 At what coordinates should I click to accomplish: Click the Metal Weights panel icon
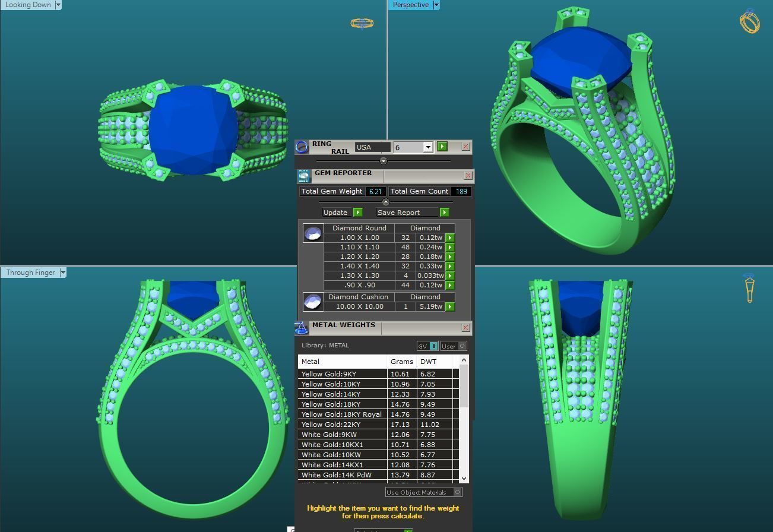pos(302,328)
